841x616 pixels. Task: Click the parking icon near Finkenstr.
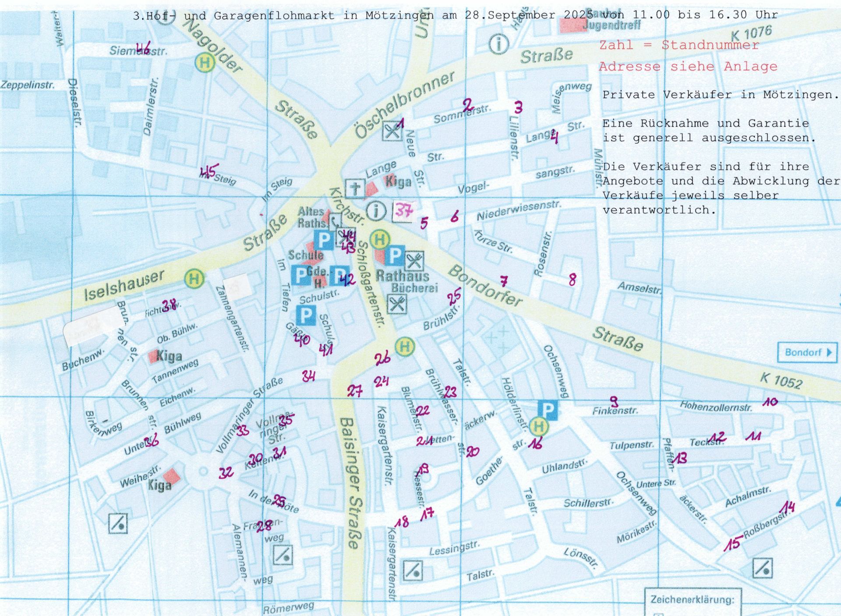tap(548, 410)
